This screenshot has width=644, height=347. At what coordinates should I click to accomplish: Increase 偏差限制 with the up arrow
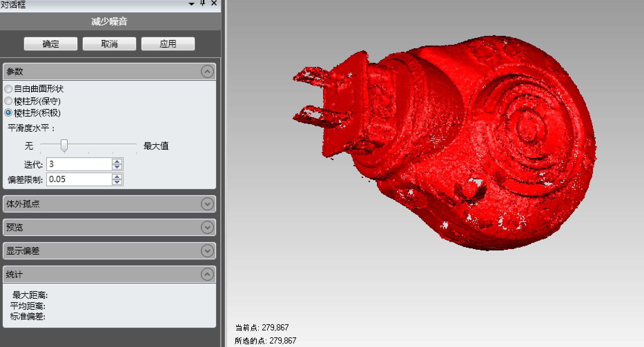click(117, 177)
